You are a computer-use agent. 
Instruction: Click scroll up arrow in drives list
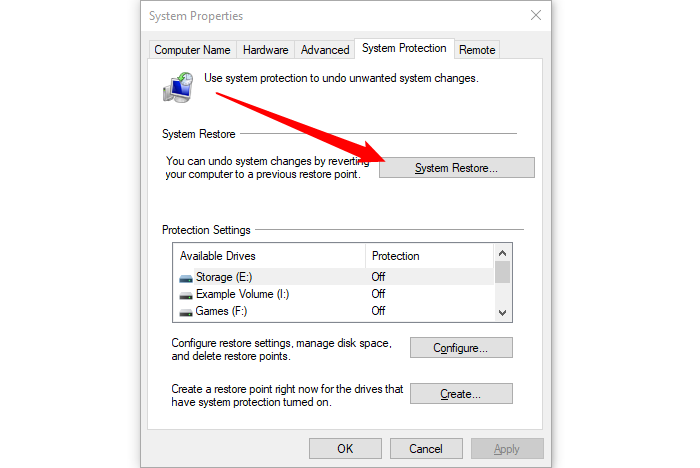[502, 253]
